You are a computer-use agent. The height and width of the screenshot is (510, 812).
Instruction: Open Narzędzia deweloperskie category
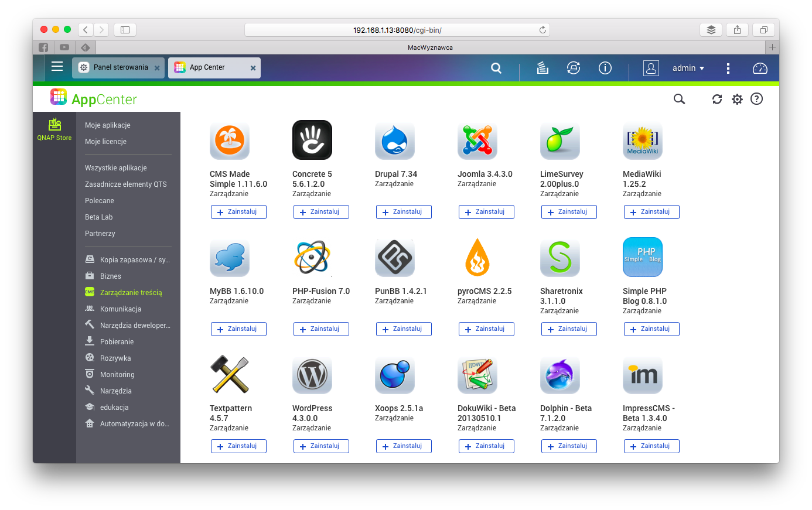(128, 326)
